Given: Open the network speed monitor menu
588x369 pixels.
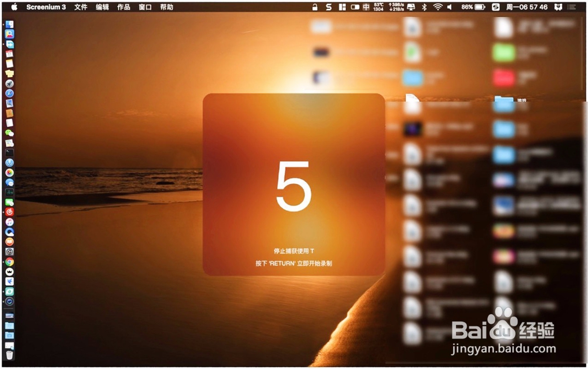Looking at the screenshot, I should click(x=396, y=6).
